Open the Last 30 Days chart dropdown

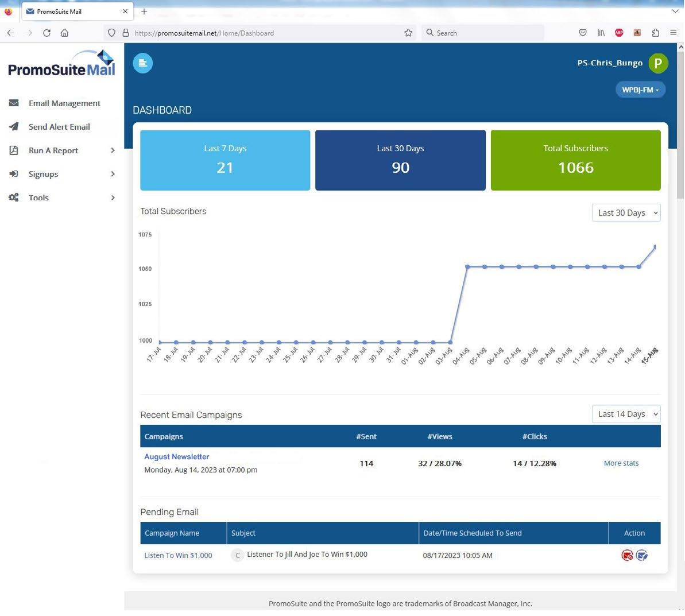(x=626, y=213)
